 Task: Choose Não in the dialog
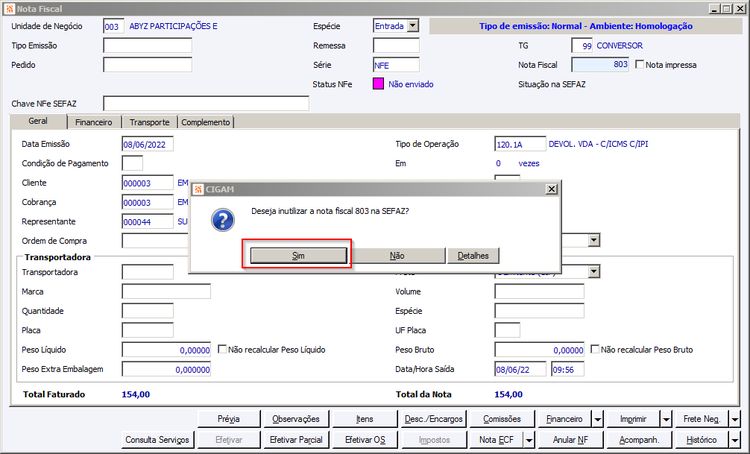pos(397,255)
